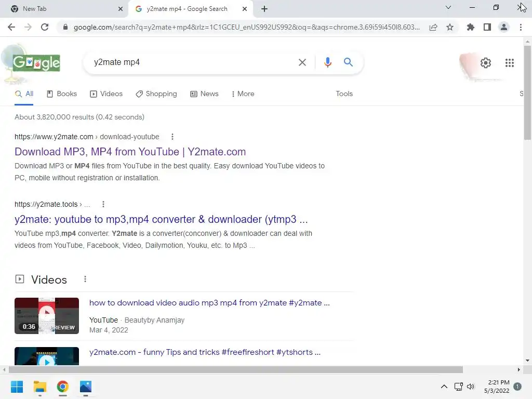View site information lock icon
The image size is (532, 399).
(x=65, y=27)
